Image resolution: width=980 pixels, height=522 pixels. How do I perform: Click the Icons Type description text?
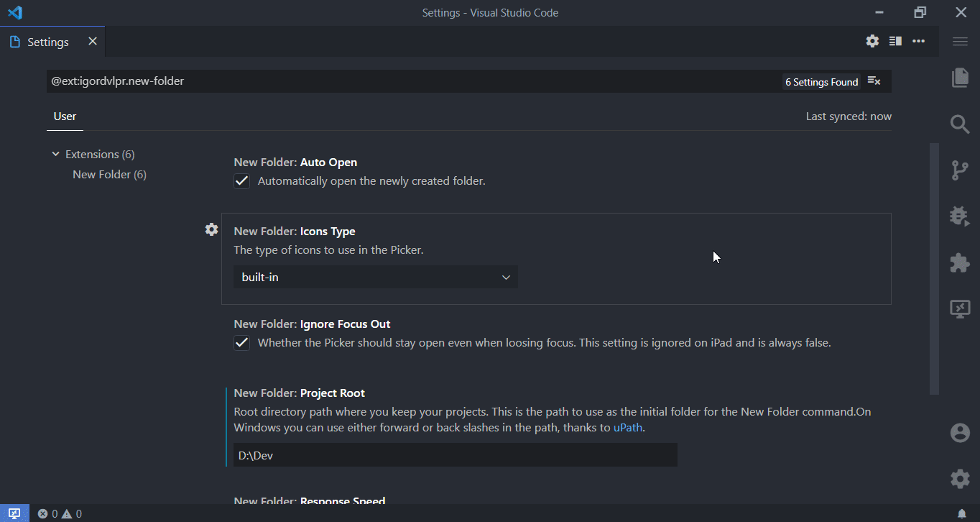tap(328, 250)
